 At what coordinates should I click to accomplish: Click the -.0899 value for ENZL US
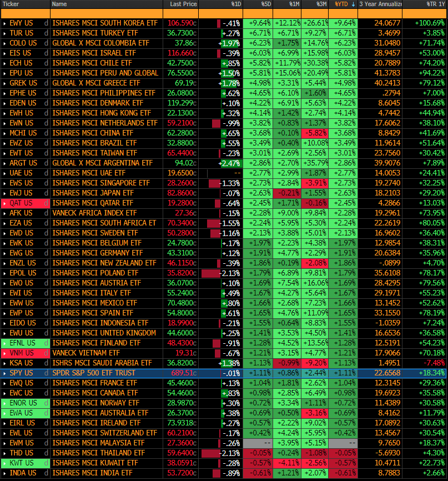tap(389, 263)
